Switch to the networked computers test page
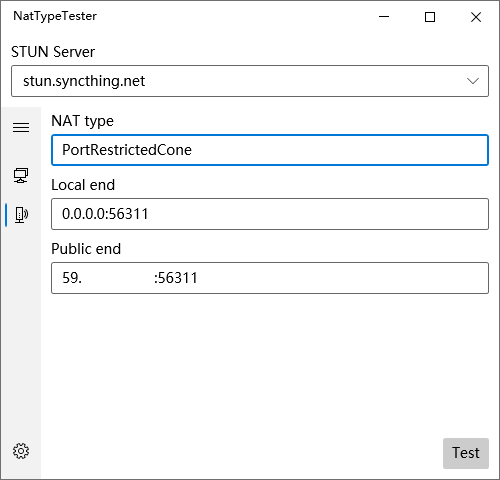 [21, 175]
